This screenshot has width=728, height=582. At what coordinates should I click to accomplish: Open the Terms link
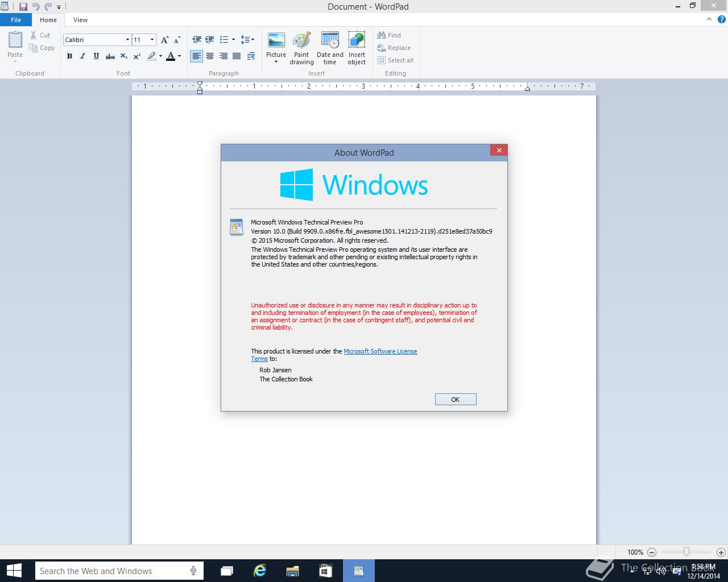259,359
